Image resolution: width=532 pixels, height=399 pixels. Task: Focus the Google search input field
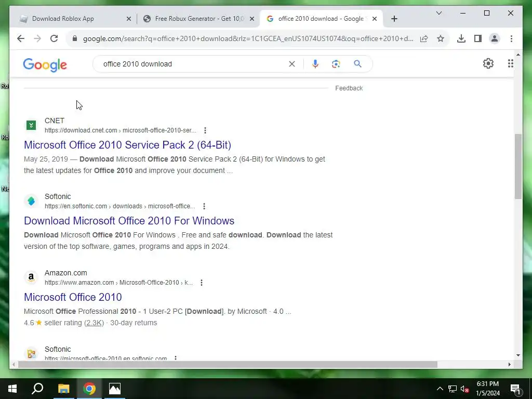tap(193, 64)
